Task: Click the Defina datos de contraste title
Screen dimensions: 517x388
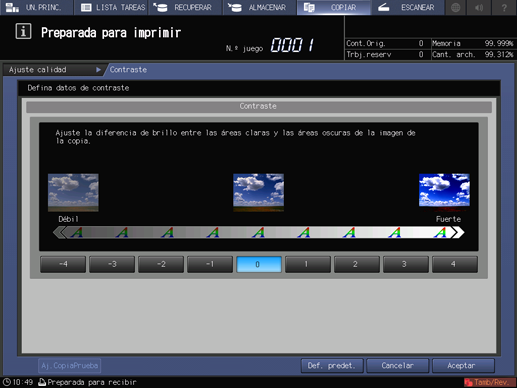Action: [x=78, y=88]
